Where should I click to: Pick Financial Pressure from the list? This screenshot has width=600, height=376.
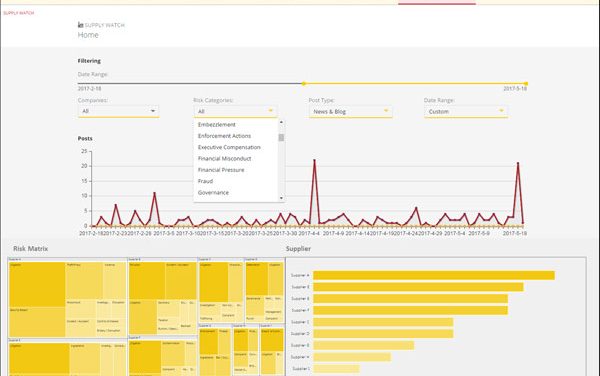[221, 170]
